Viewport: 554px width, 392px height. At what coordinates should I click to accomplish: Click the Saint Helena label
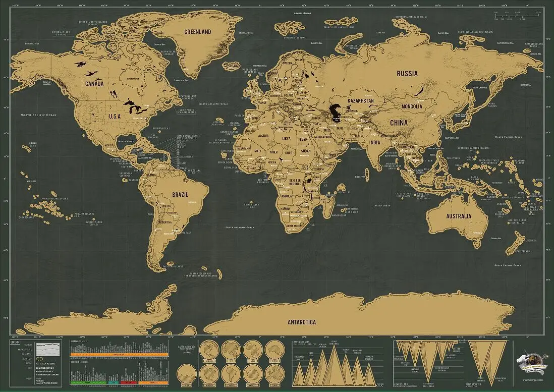252,205
